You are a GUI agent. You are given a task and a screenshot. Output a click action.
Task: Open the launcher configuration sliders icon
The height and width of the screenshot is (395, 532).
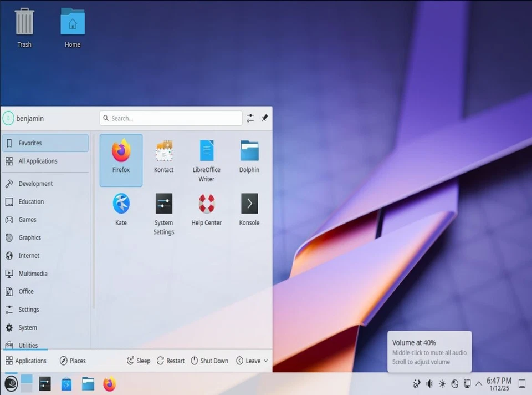tap(249, 118)
